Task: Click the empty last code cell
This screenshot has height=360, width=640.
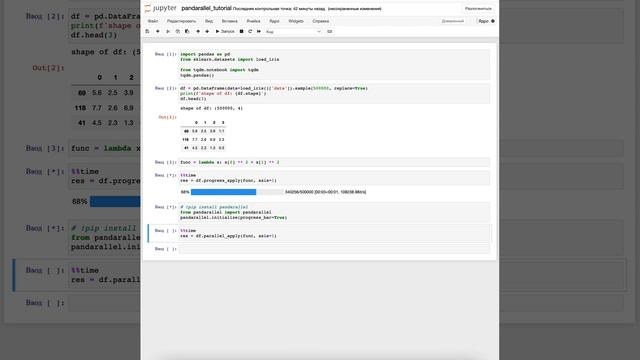Action: [334, 249]
